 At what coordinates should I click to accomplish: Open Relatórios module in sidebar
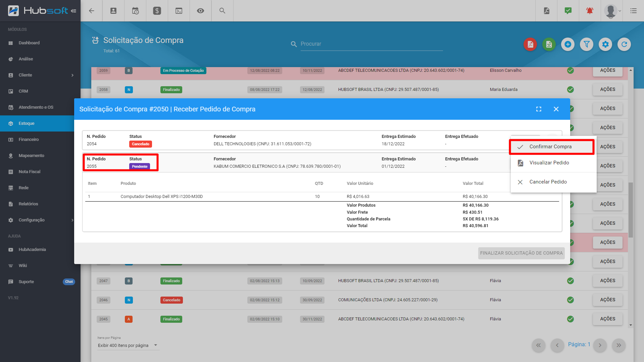pos(37,204)
